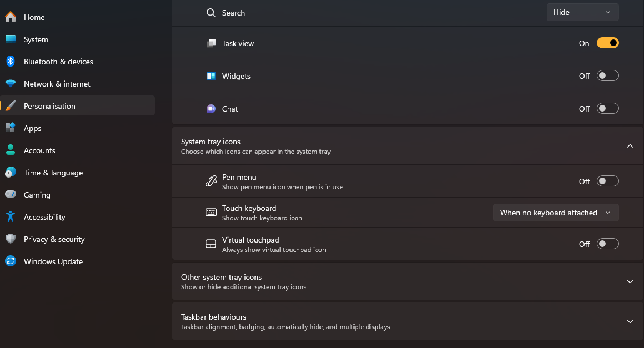Viewport: 644px width, 348px height.
Task: Open Accessibility settings
Action: click(x=78, y=216)
